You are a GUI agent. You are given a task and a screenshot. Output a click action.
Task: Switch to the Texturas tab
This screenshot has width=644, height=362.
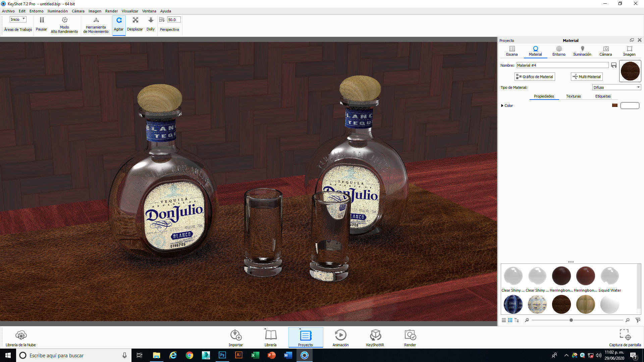tap(573, 96)
